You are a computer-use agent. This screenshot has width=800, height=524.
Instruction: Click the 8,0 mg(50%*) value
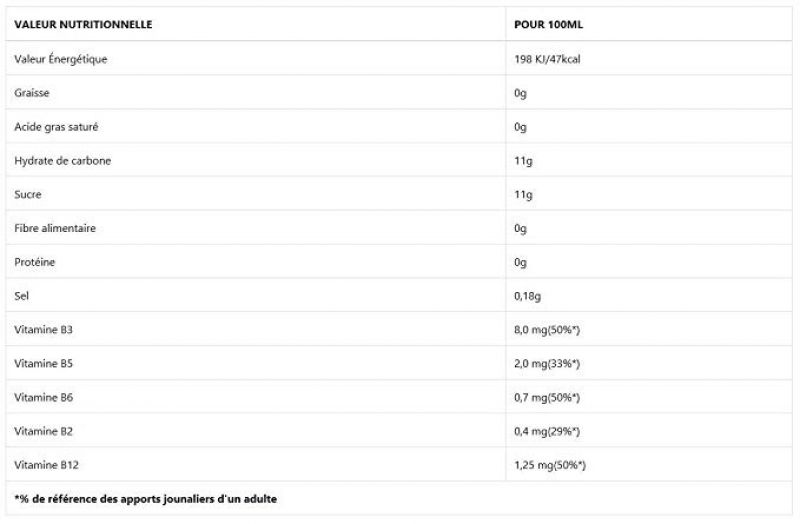pos(547,329)
